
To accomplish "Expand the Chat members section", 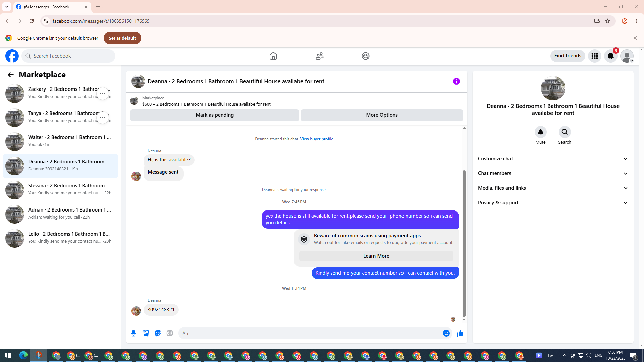I will coord(553,173).
